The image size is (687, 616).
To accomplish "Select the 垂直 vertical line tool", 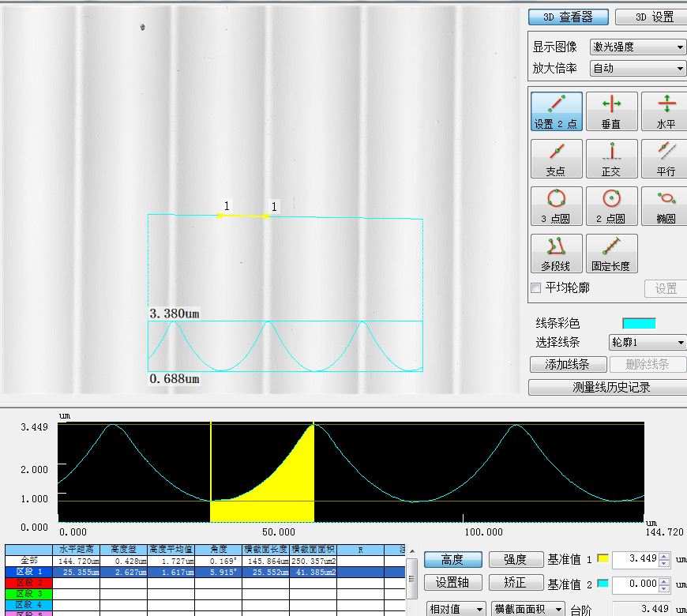I will tap(610, 112).
